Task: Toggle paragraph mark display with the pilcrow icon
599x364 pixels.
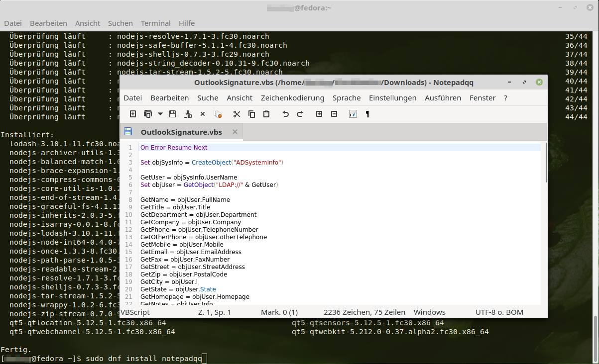Action: [367, 114]
